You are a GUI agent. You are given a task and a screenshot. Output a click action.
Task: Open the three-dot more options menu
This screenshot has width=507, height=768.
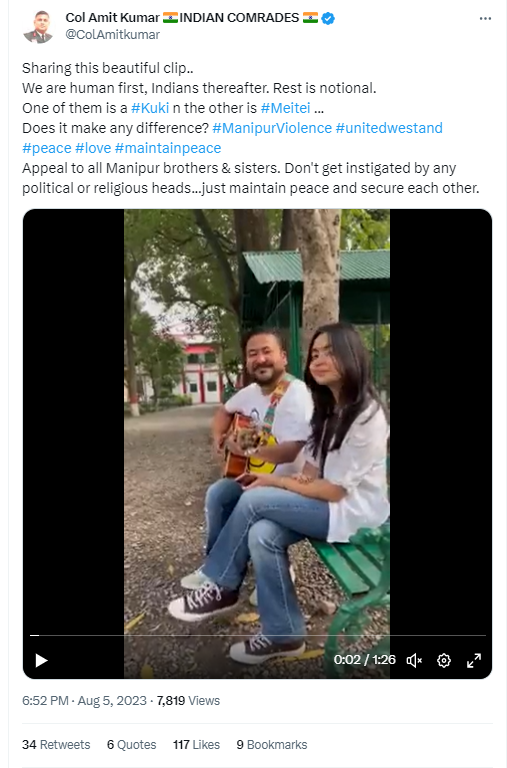point(485,19)
